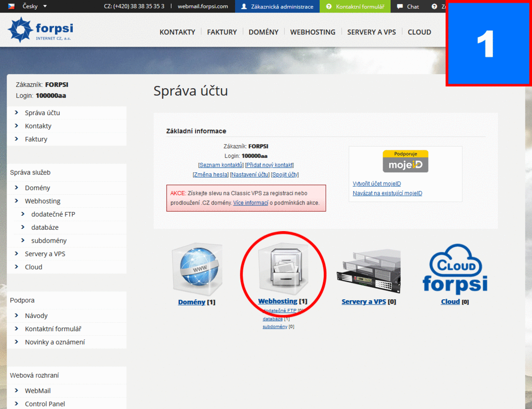This screenshot has width=532, height=409.
Task: Click the Změna hesla link
Action: (210, 175)
